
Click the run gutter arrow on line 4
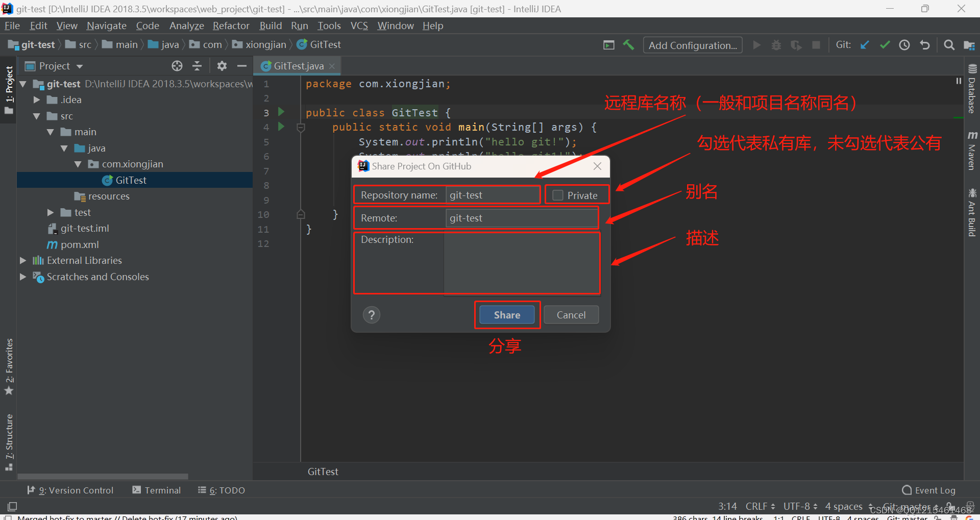point(281,126)
